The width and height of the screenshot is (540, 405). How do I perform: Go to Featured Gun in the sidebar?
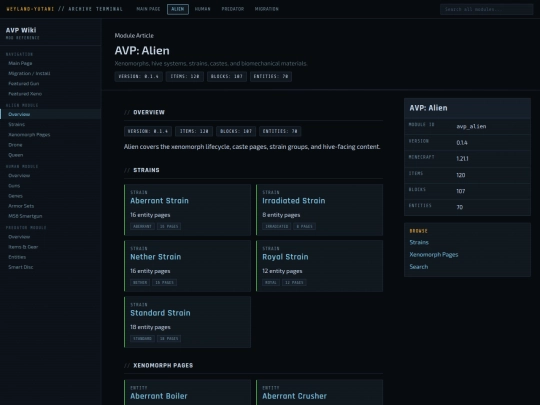click(23, 84)
